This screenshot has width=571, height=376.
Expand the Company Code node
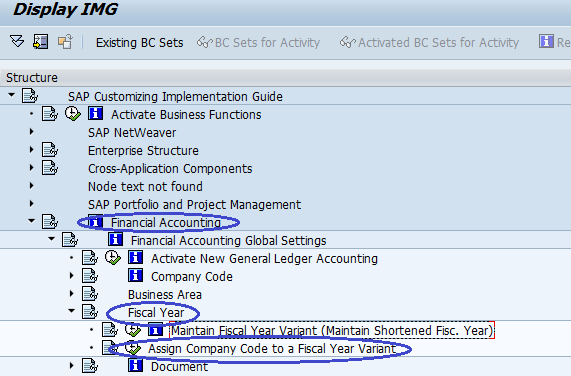tap(72, 276)
